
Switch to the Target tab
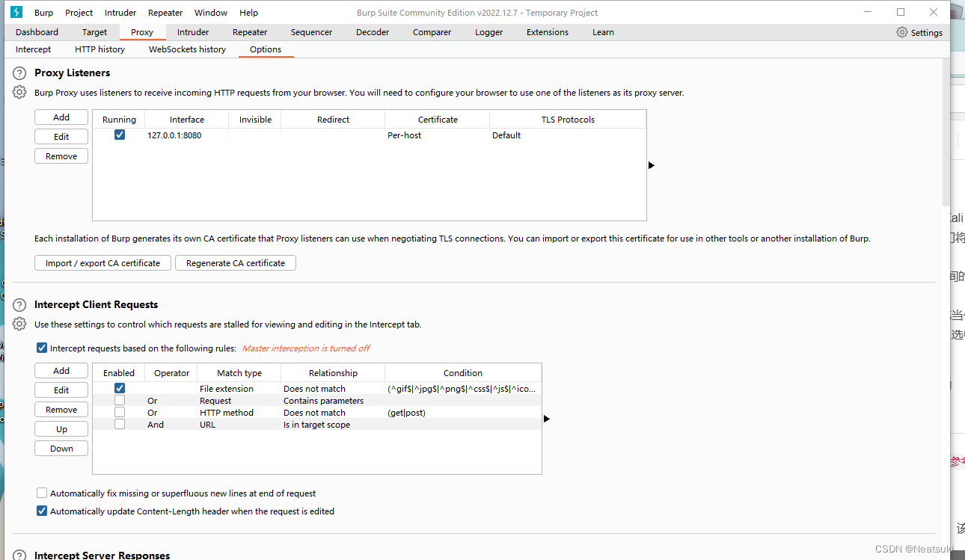click(95, 32)
